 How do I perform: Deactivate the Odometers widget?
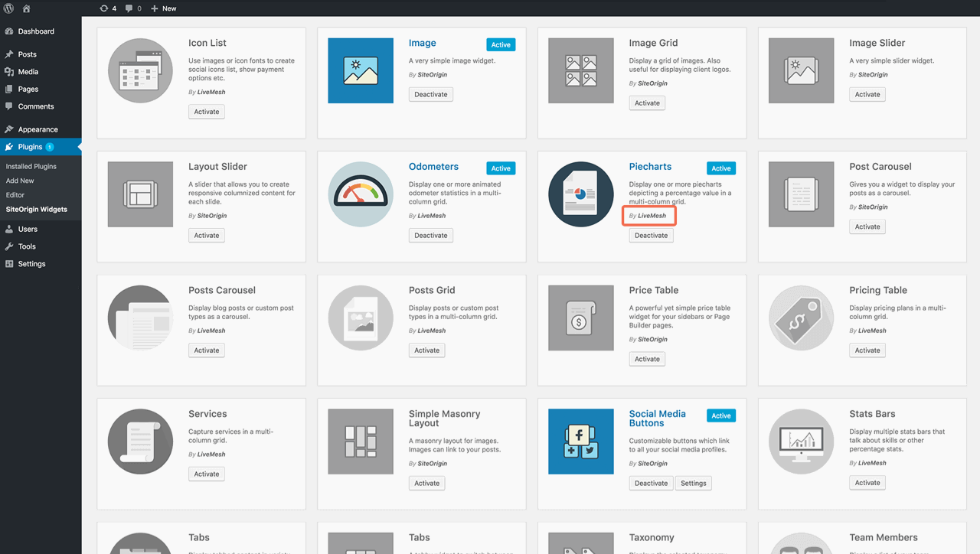430,235
